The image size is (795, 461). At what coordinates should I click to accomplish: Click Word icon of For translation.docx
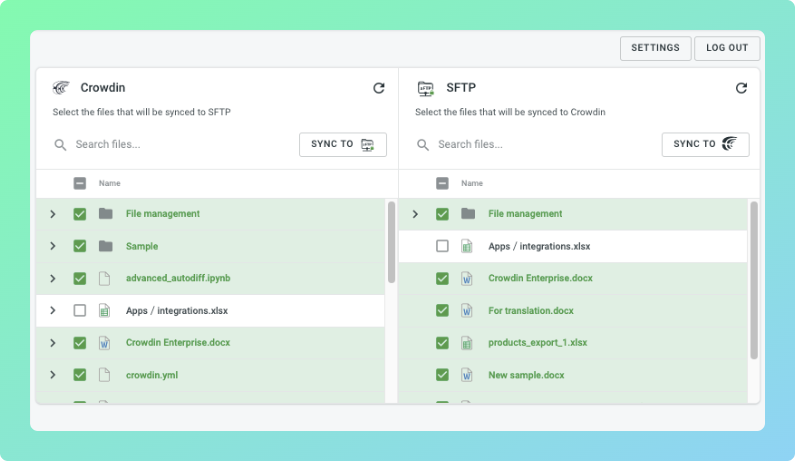(x=467, y=310)
